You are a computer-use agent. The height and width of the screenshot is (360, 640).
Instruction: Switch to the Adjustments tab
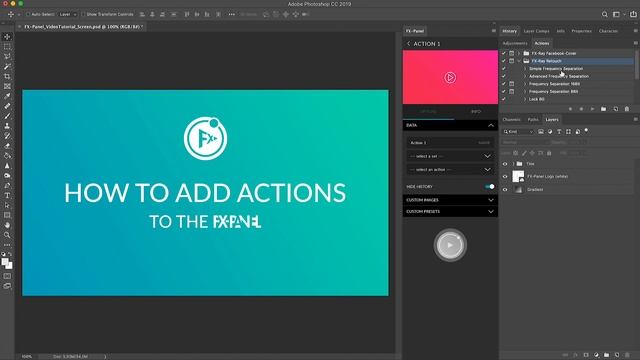pyautogui.click(x=515, y=43)
